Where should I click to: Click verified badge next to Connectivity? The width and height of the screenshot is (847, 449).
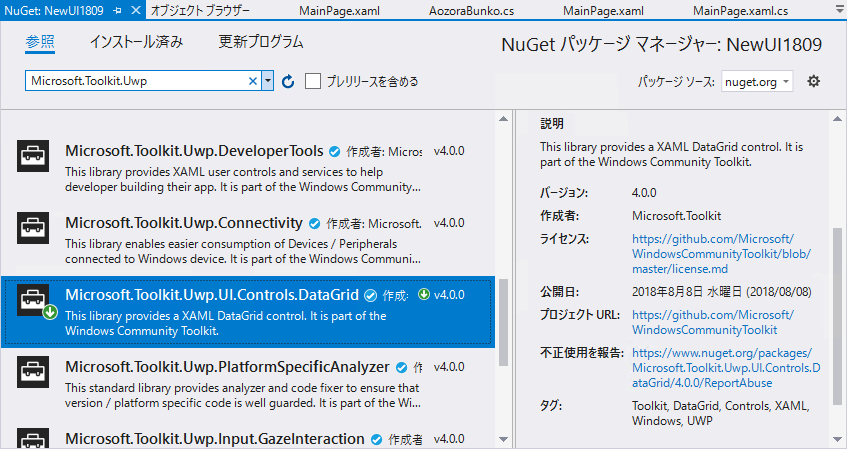(x=314, y=224)
